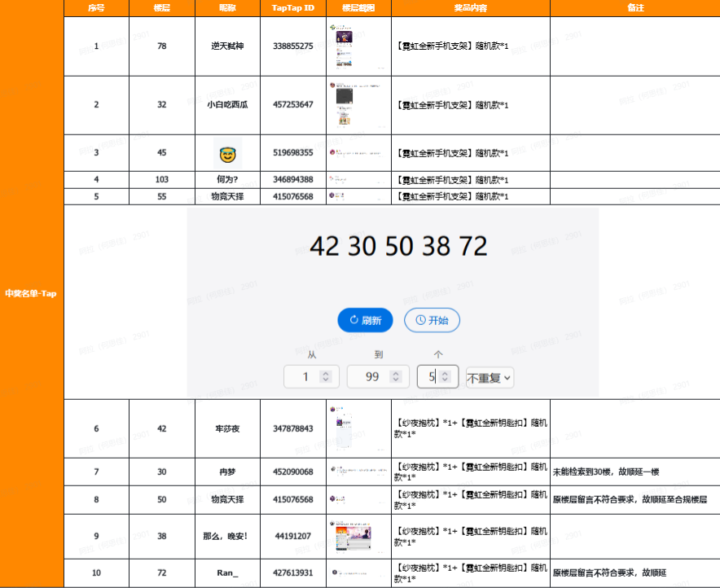
Task: Click the stepper arrows on the 从 field
Action: 326,377
